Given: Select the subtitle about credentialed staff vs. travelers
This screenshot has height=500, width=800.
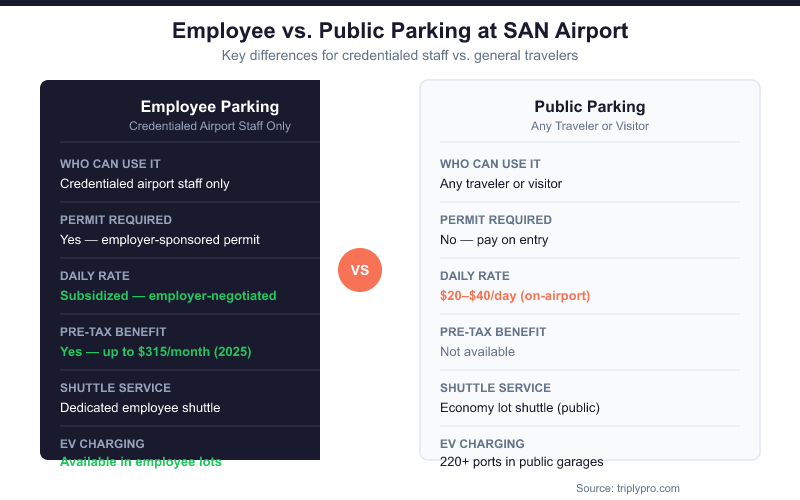Looking at the screenshot, I should coord(400,56).
